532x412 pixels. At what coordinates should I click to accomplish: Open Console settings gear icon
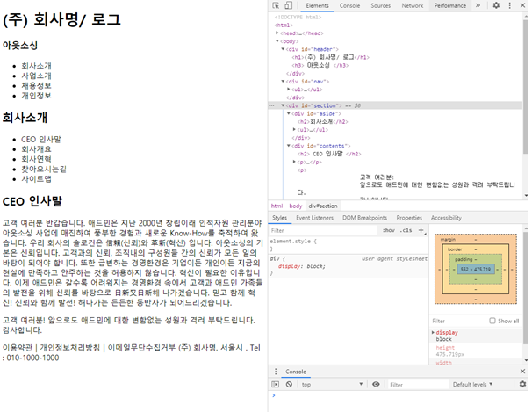click(x=522, y=384)
